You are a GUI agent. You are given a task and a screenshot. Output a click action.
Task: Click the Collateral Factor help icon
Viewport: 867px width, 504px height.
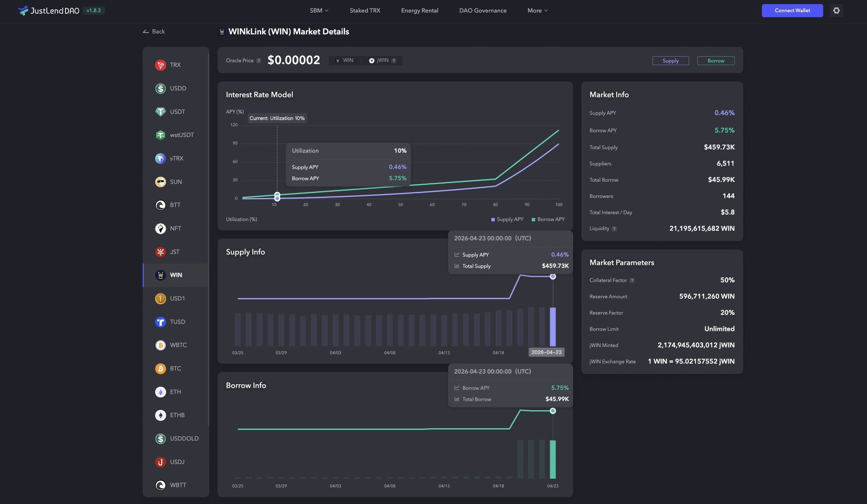[632, 281]
